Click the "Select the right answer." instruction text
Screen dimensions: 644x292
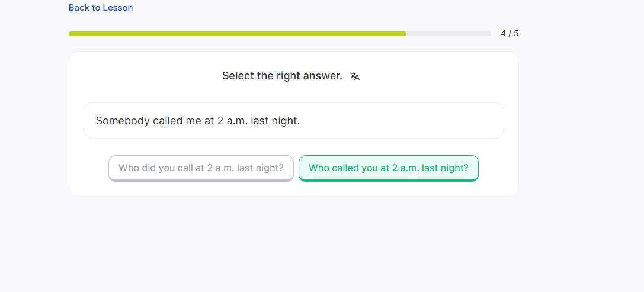[x=282, y=76]
